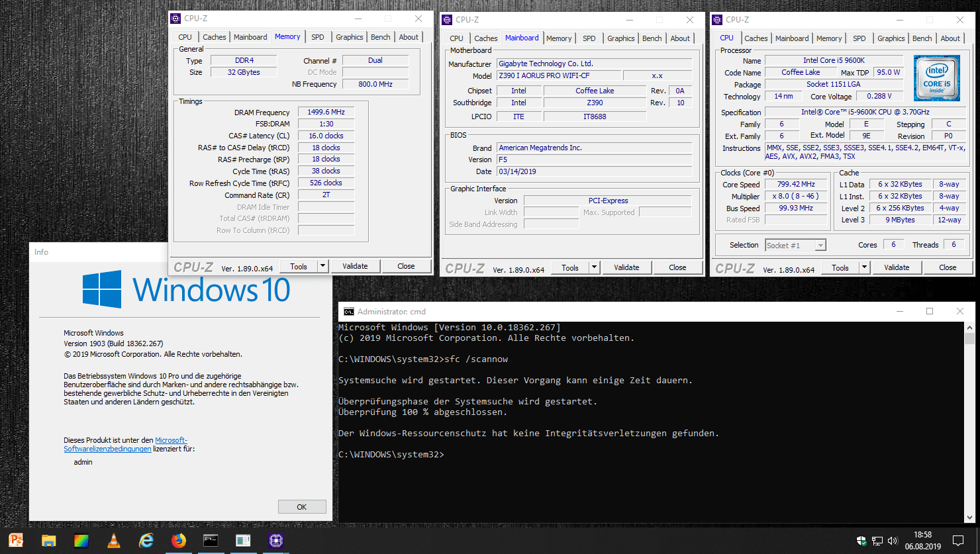This screenshot has height=554, width=980.
Task: Click the rainbow-colored app icon on taskbar
Action: tap(81, 540)
